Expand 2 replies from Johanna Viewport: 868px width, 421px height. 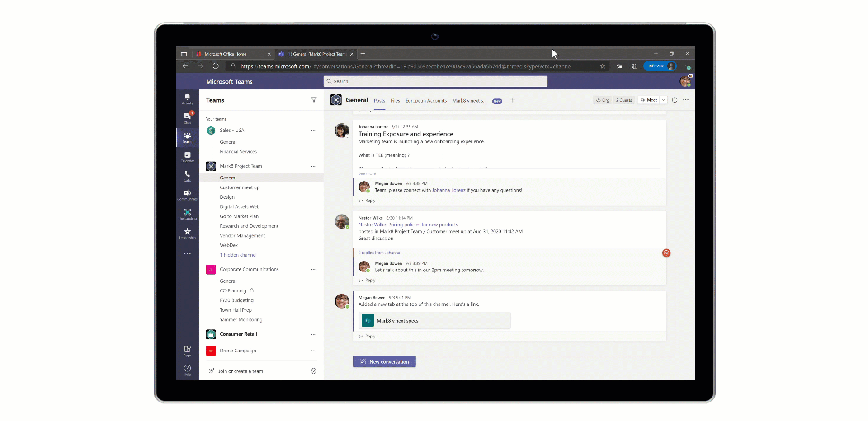click(x=379, y=253)
